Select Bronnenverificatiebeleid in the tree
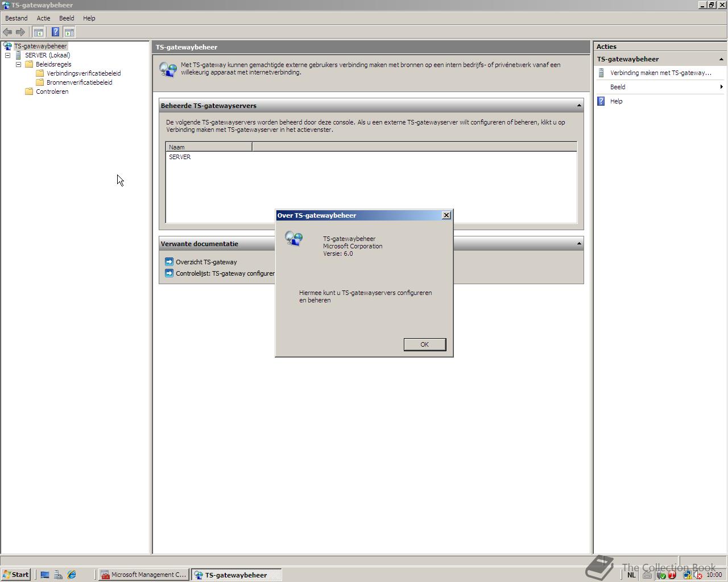The width and height of the screenshot is (728, 582). [80, 82]
